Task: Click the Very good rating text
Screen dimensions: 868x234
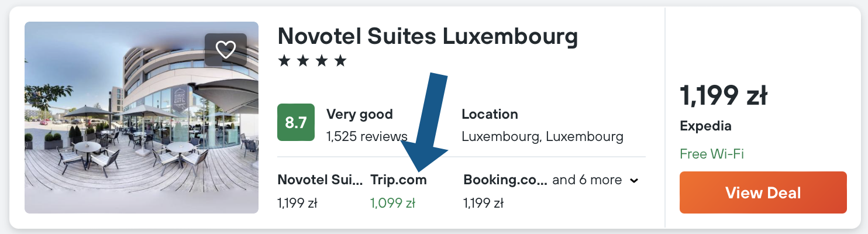Action: click(359, 114)
